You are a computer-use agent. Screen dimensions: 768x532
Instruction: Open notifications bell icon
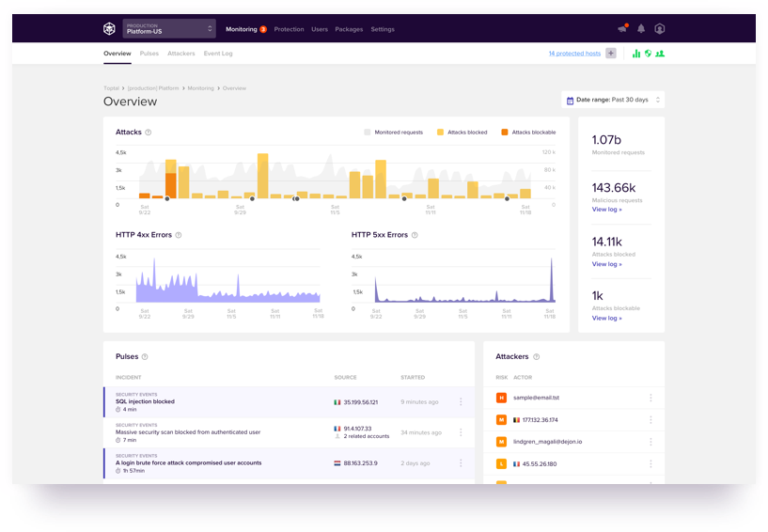[x=641, y=29]
